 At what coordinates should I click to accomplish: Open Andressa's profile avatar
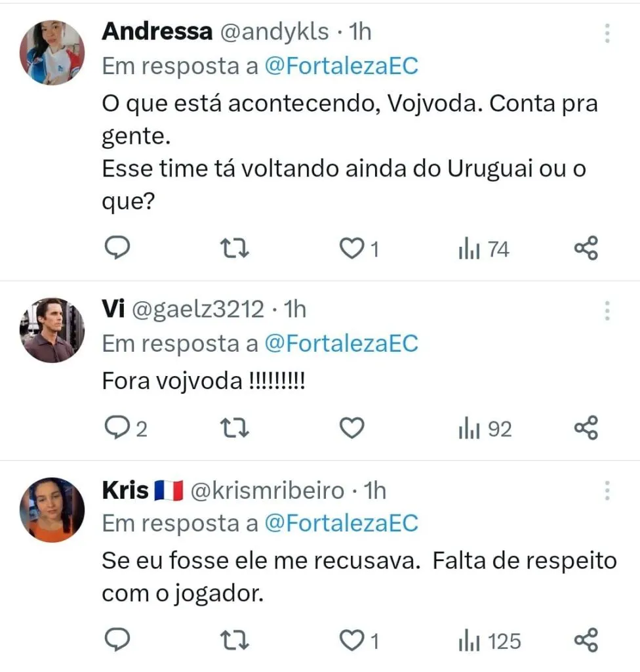52,52
